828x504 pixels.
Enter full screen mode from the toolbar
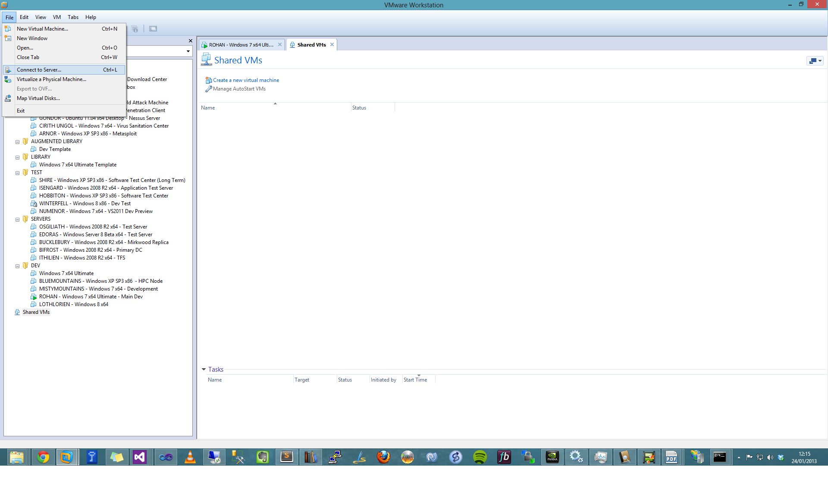(153, 28)
